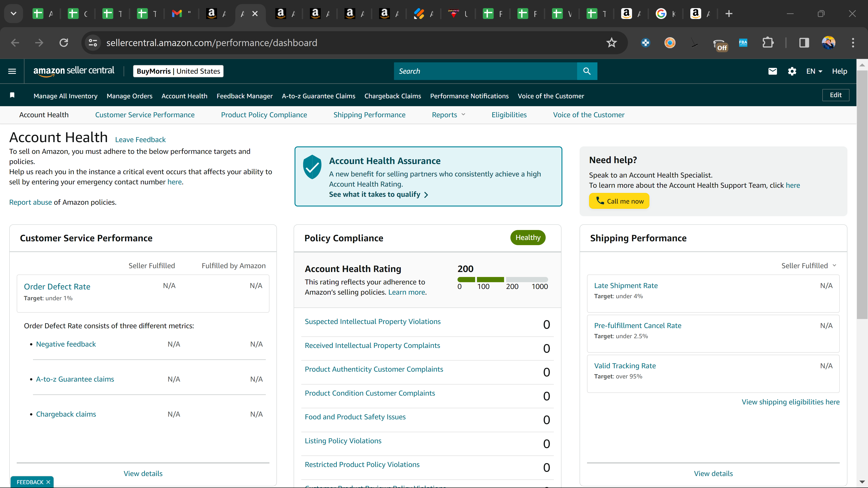The width and height of the screenshot is (868, 488).
Task: Open Manage Orders
Action: click(x=129, y=96)
